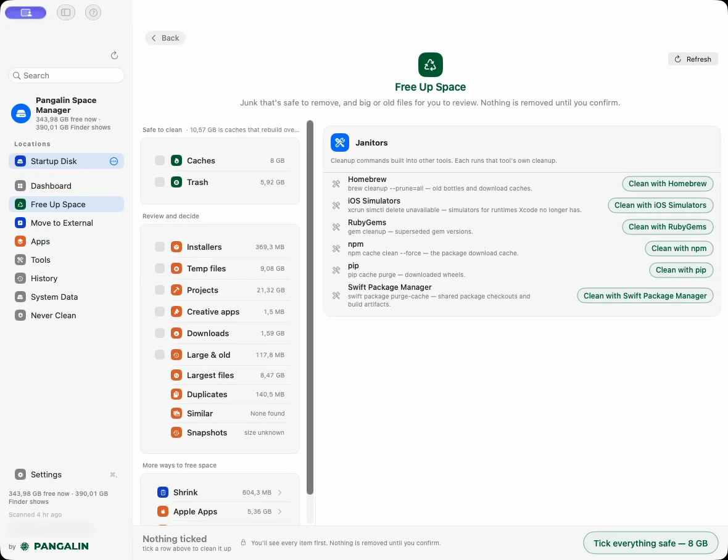Click the rescan arrow icon above Search

pyautogui.click(x=114, y=56)
